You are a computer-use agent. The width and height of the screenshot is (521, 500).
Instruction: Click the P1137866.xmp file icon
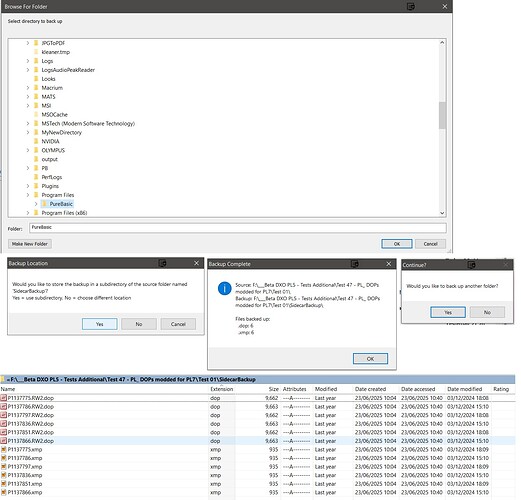click(x=4, y=492)
